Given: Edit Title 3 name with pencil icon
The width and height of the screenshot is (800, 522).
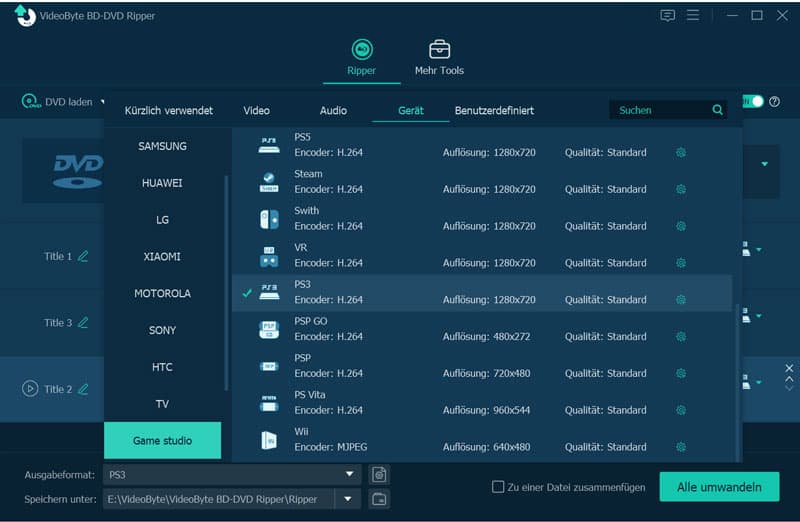Looking at the screenshot, I should pos(83,322).
